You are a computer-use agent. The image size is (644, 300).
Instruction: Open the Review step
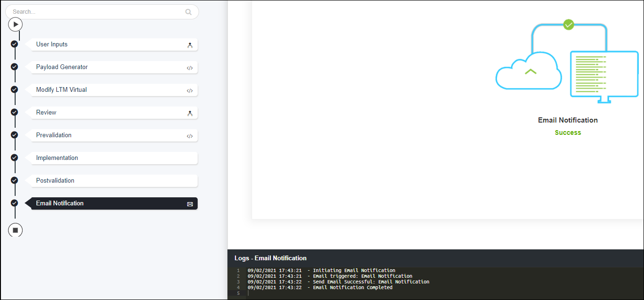[114, 113]
